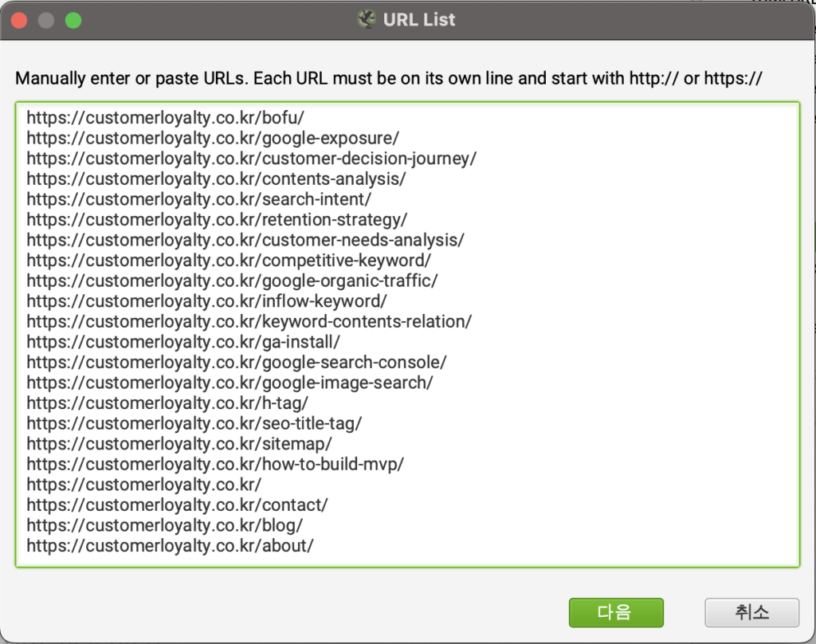Place cursor on the competitive-keyword URL line
This screenshot has width=816, height=644.
tap(229, 261)
